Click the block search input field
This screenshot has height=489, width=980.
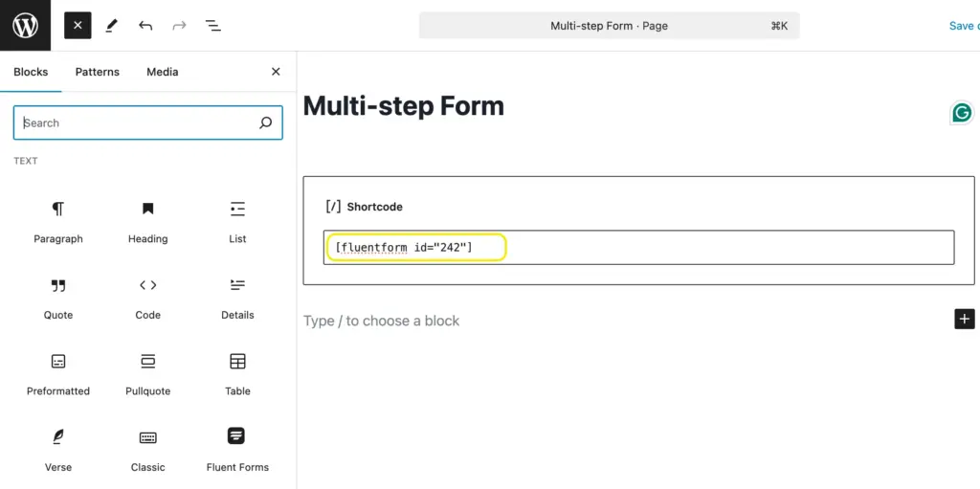point(139,122)
